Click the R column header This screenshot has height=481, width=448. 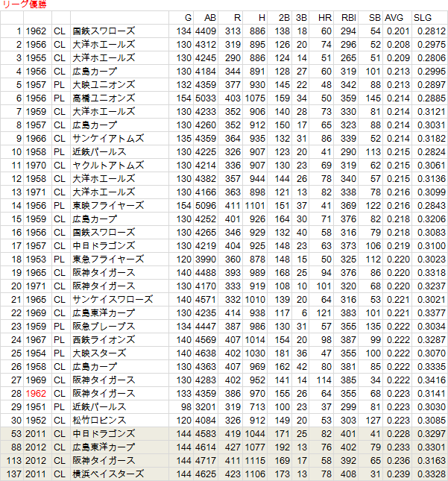click(237, 18)
